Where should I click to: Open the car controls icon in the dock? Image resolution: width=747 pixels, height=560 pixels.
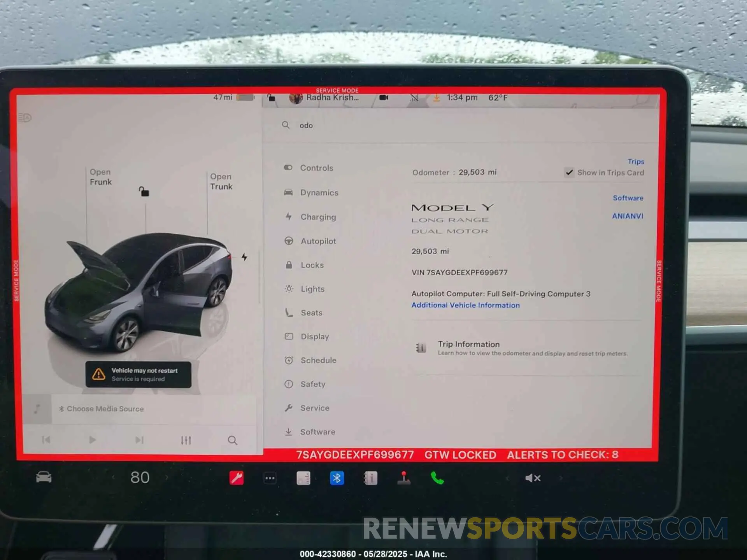44,477
